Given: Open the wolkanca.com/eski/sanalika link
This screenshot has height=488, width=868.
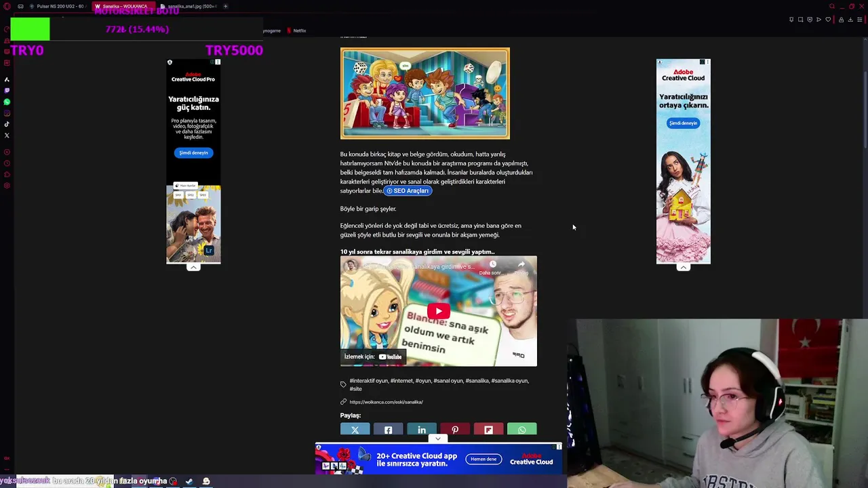Looking at the screenshot, I should [386, 402].
